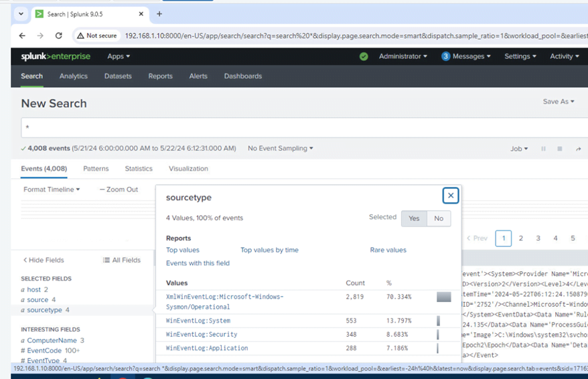Select the EventCode field
This screenshot has width=588, height=379.
[44, 350]
